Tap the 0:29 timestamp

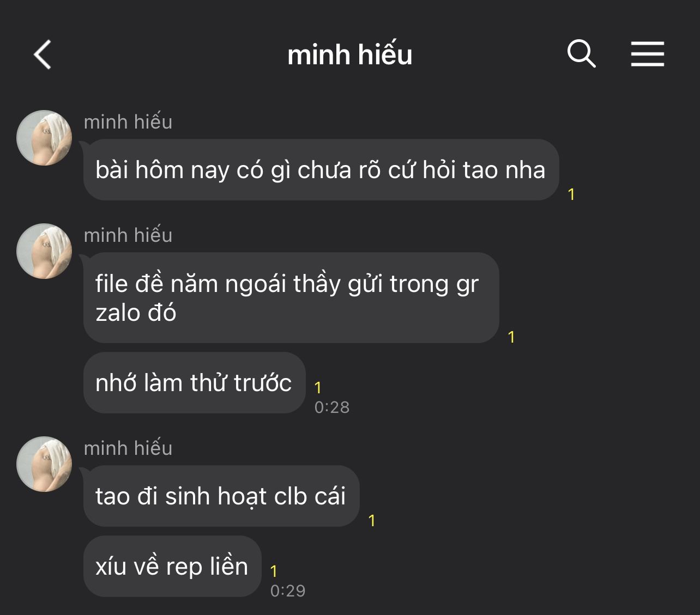288,590
